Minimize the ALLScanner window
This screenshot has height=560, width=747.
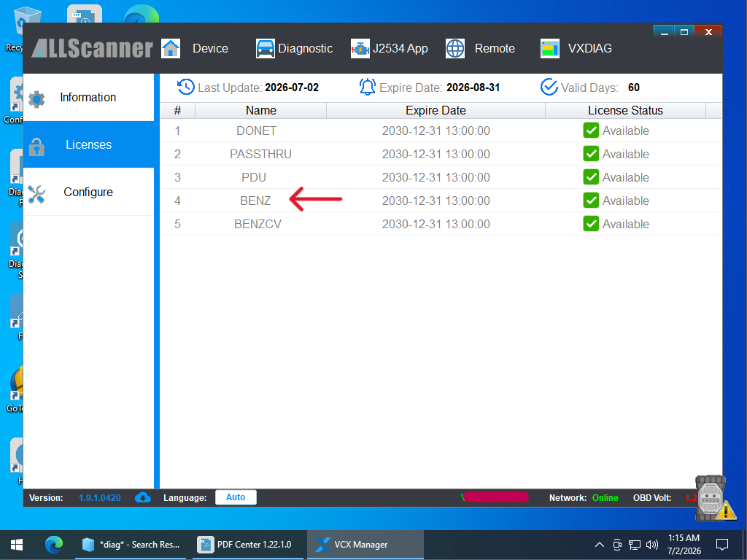[x=664, y=32]
